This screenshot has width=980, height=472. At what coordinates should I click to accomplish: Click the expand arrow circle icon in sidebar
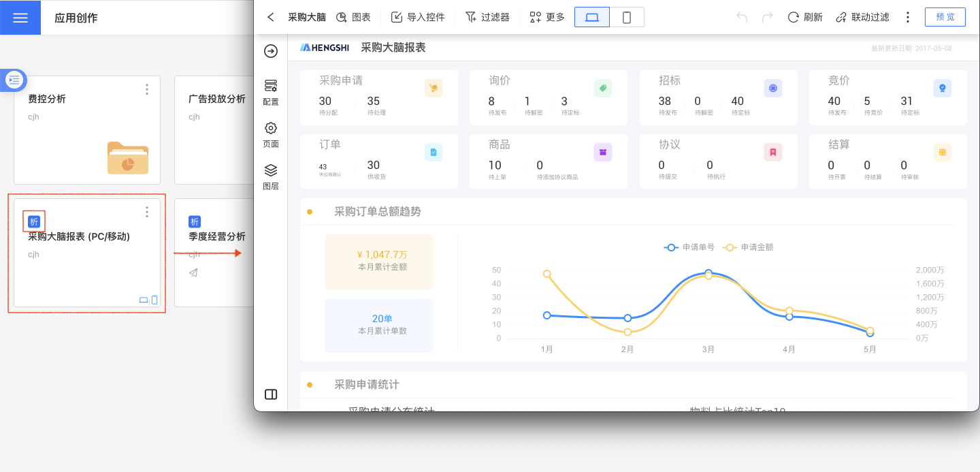pyautogui.click(x=271, y=51)
